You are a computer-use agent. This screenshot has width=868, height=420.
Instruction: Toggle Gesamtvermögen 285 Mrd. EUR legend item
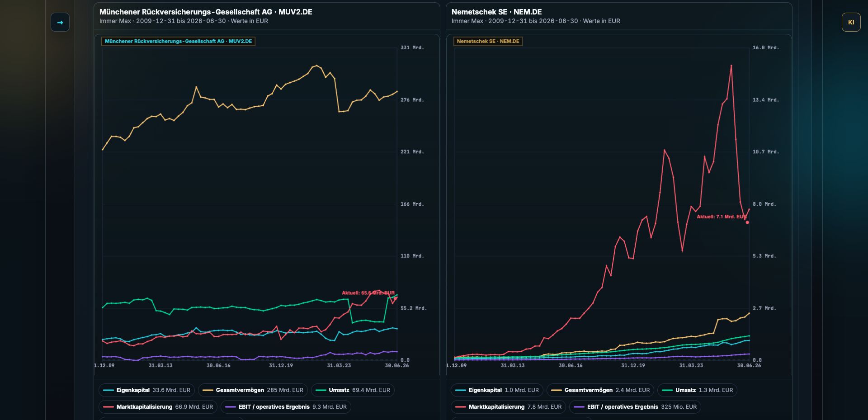(x=253, y=390)
